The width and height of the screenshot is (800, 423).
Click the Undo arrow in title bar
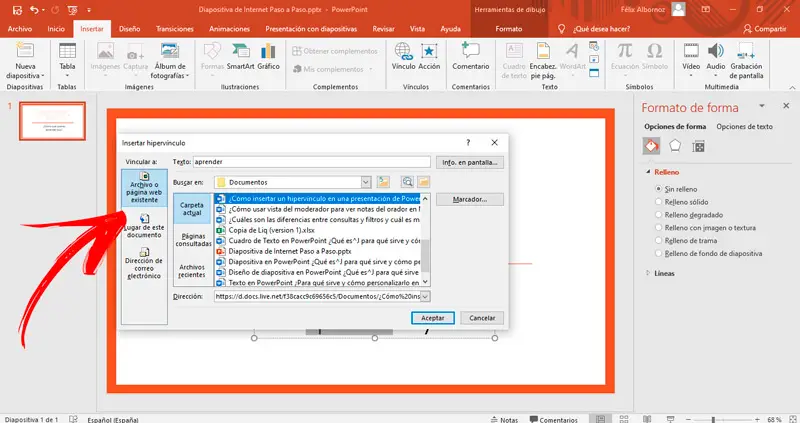click(34, 10)
